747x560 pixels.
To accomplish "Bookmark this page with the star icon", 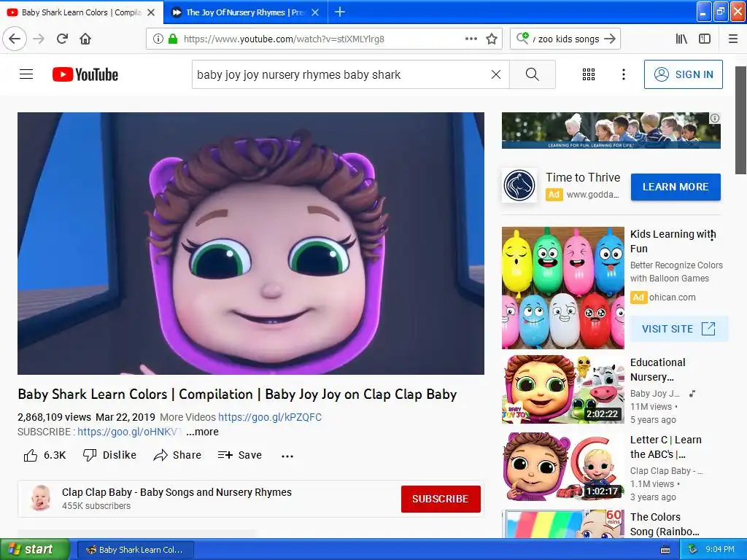I will point(492,39).
